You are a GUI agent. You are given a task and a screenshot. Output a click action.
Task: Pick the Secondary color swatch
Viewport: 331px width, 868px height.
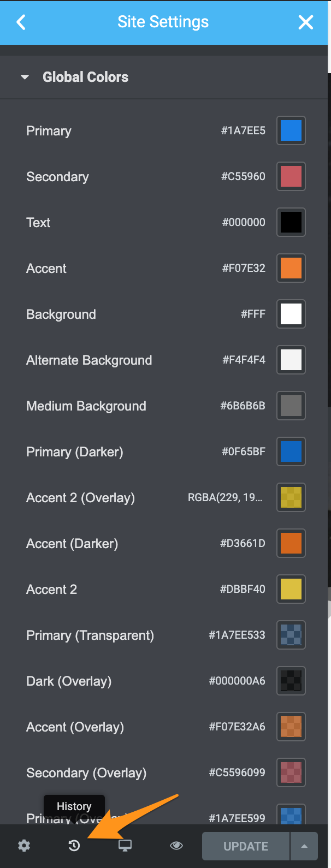click(x=291, y=177)
